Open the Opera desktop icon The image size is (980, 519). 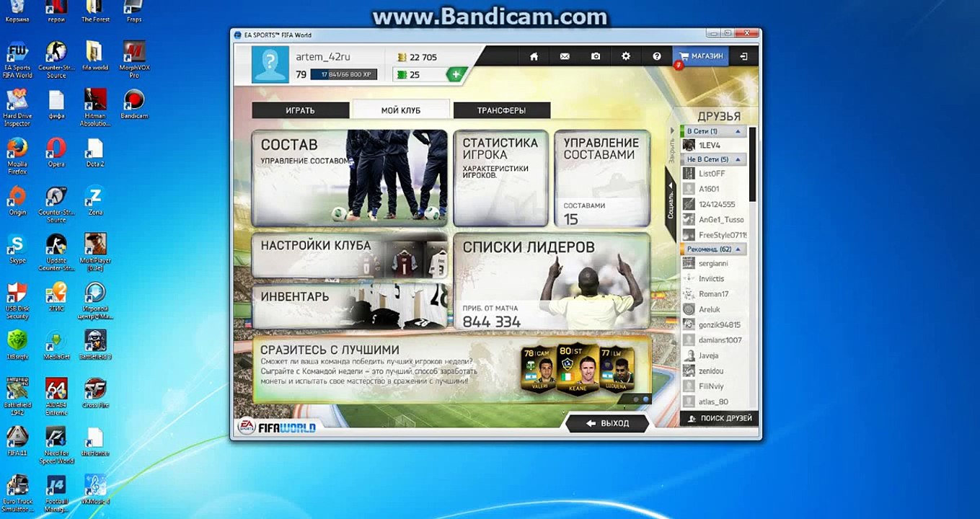pos(56,153)
